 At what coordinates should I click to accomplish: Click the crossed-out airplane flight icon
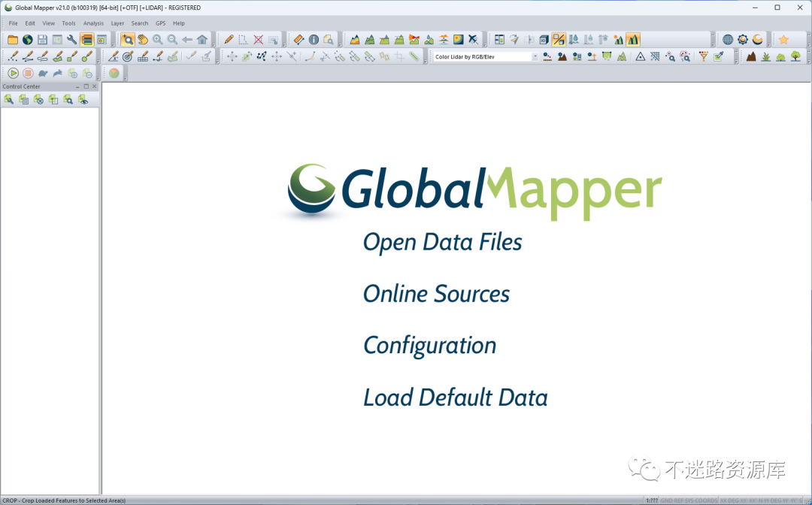[474, 40]
